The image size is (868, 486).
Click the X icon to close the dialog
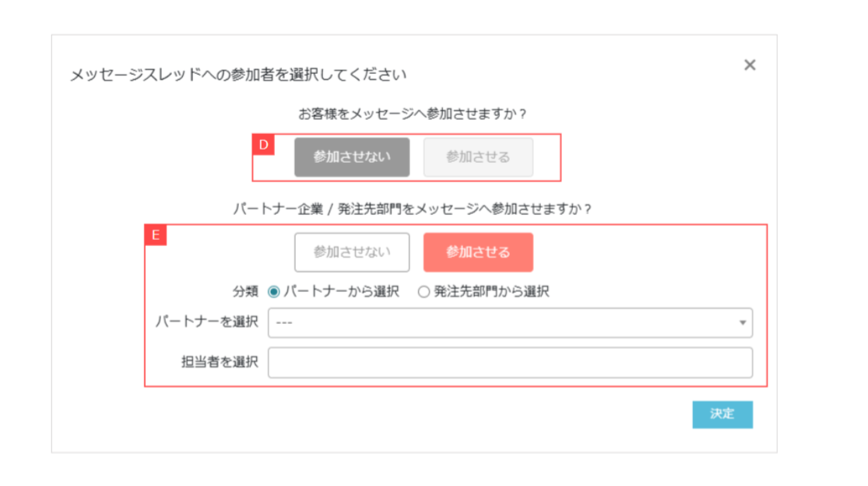point(750,65)
